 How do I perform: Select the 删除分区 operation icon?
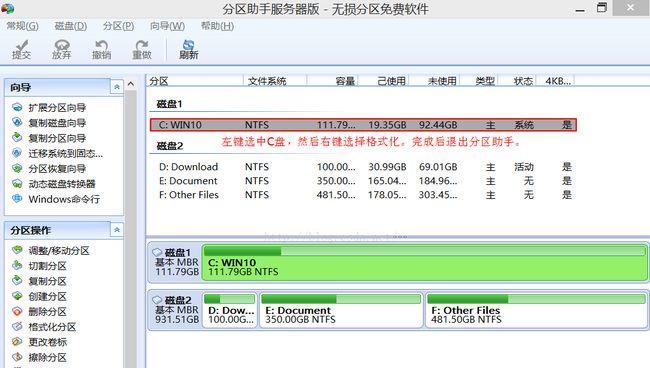[17, 311]
